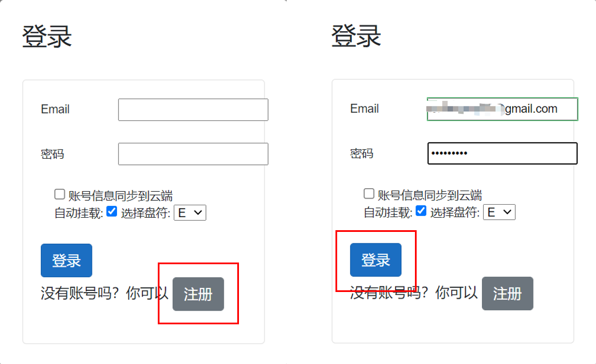Click the gray 注册 button in left form

pyautogui.click(x=198, y=294)
